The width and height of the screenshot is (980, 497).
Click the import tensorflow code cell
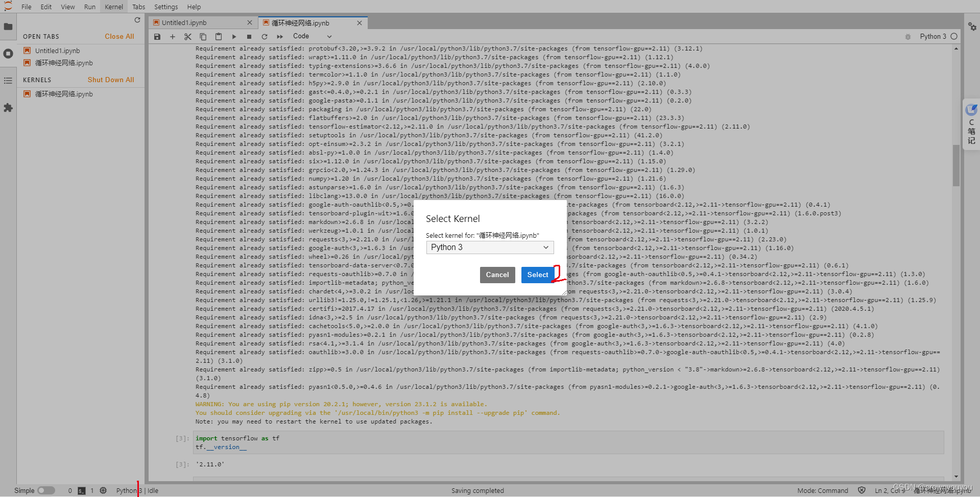coord(568,443)
